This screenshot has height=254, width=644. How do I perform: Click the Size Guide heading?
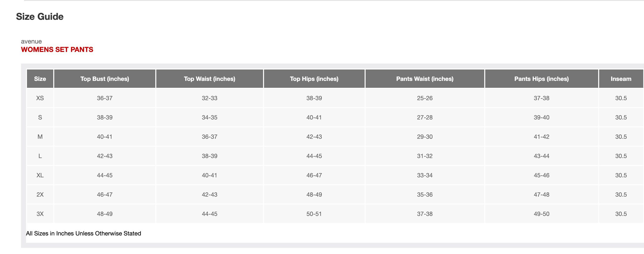click(x=40, y=17)
